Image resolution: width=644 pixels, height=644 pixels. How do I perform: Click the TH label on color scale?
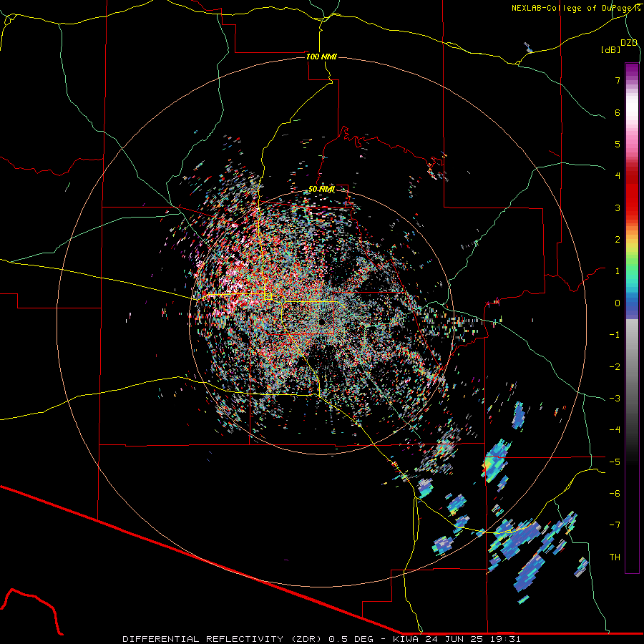(615, 557)
